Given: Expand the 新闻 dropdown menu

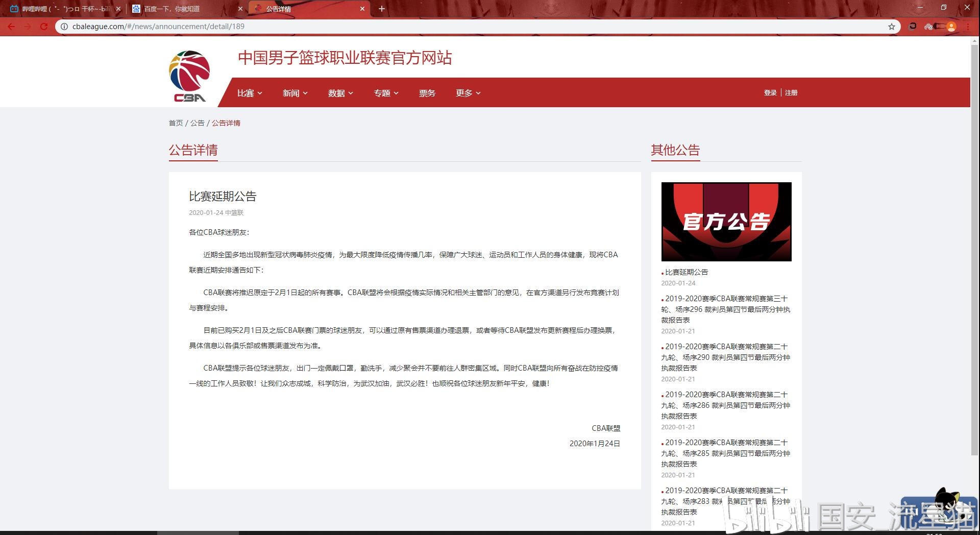Looking at the screenshot, I should (x=295, y=93).
